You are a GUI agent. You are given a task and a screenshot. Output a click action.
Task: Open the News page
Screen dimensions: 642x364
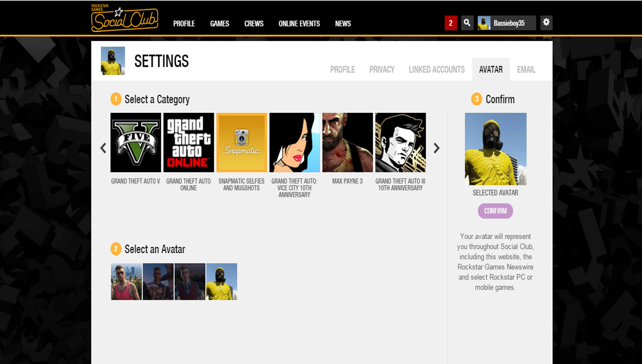(343, 24)
